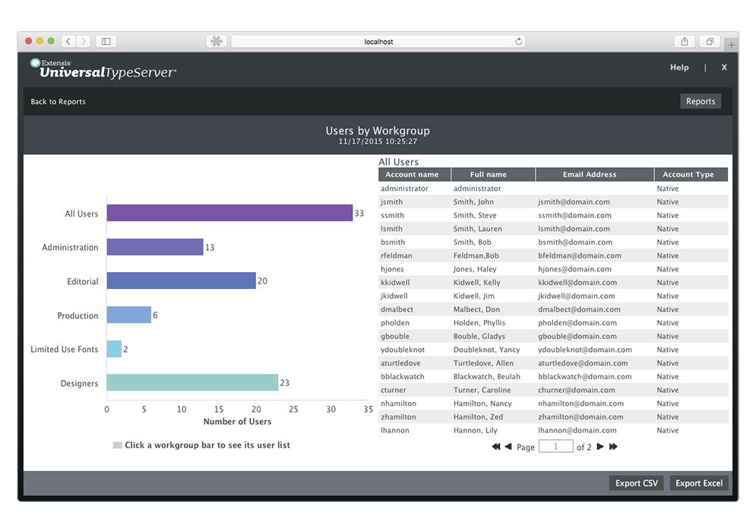Click full name 'Feldman,Bob'
The width and height of the screenshot is (756, 532).
(476, 256)
